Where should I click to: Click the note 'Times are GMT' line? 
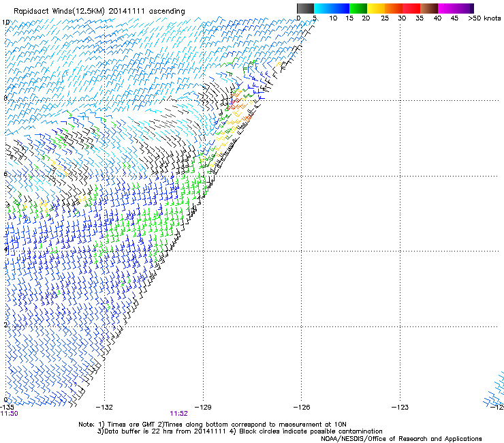(x=212, y=425)
